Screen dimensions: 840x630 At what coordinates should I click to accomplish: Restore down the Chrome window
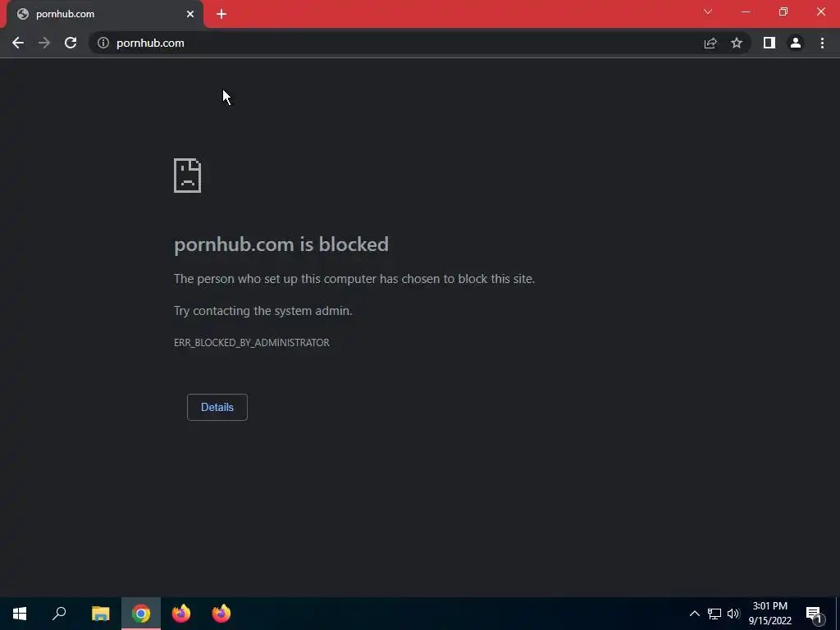(x=783, y=11)
